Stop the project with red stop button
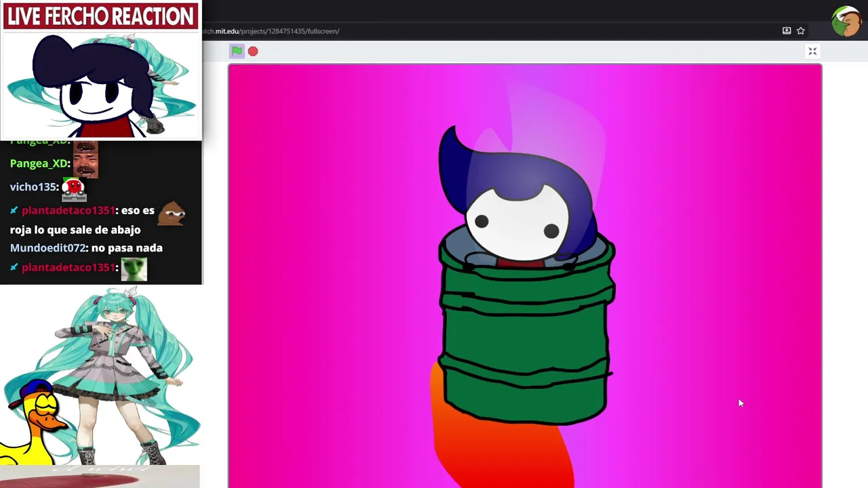The width and height of the screenshot is (868, 488). [x=253, y=51]
